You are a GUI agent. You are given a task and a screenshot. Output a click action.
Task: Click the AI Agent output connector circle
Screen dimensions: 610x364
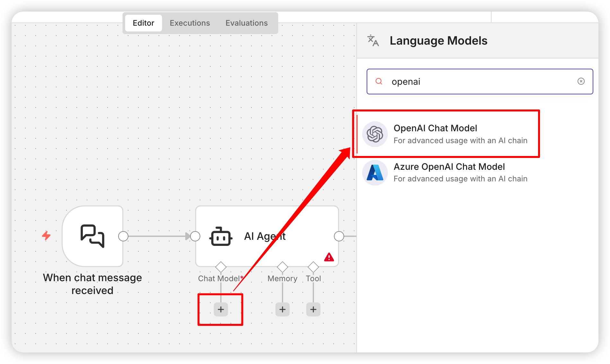click(x=339, y=236)
